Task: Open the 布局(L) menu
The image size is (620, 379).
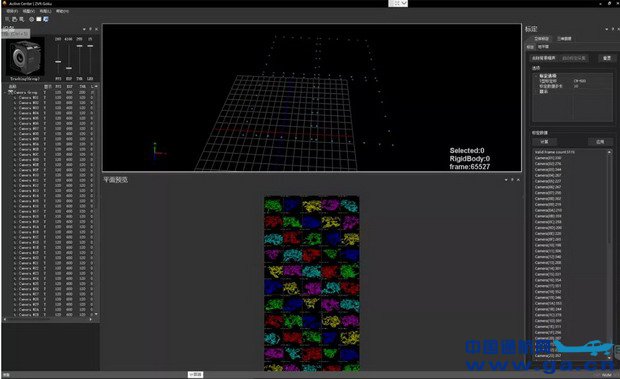Action: (x=45, y=11)
